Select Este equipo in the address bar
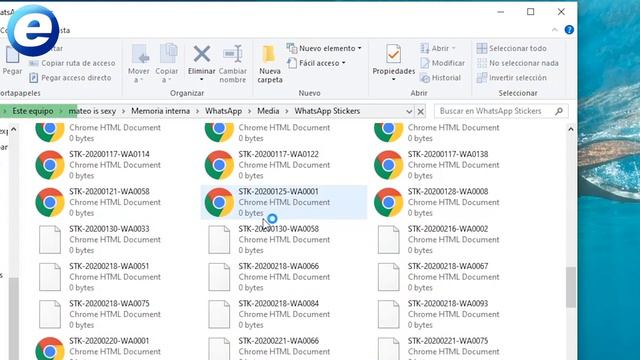 click(33, 111)
